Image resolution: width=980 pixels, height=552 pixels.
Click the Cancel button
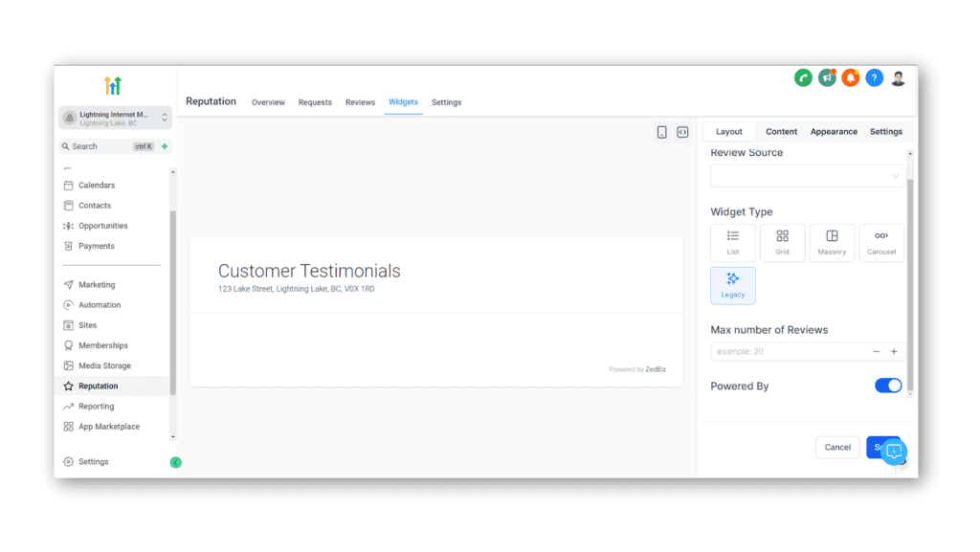pos(836,447)
